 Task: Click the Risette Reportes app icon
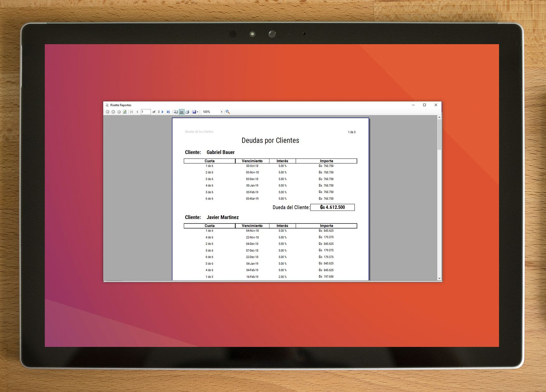pyautogui.click(x=107, y=105)
